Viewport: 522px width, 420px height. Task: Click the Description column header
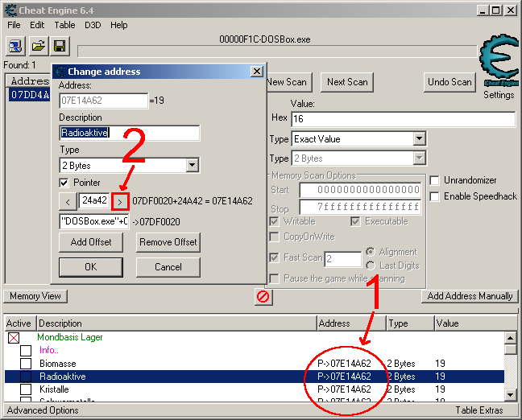tap(176, 323)
